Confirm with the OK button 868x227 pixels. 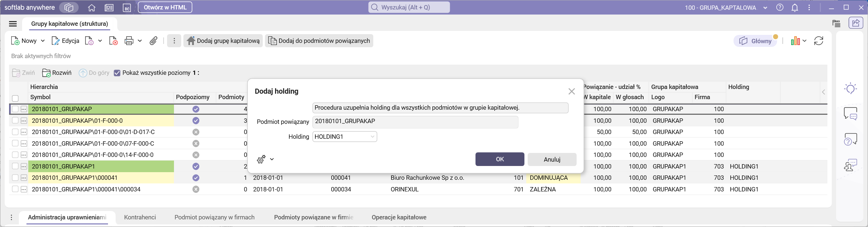[x=500, y=159]
